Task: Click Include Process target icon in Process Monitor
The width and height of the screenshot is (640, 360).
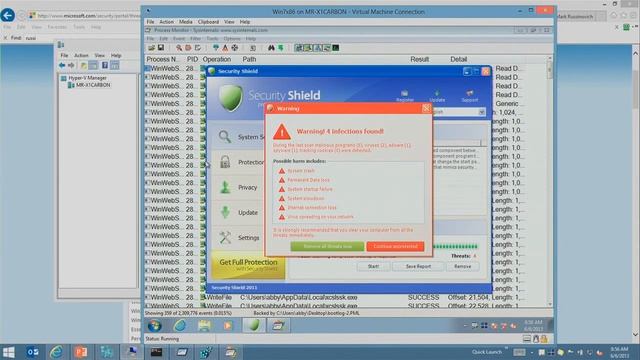Action: tap(235, 48)
